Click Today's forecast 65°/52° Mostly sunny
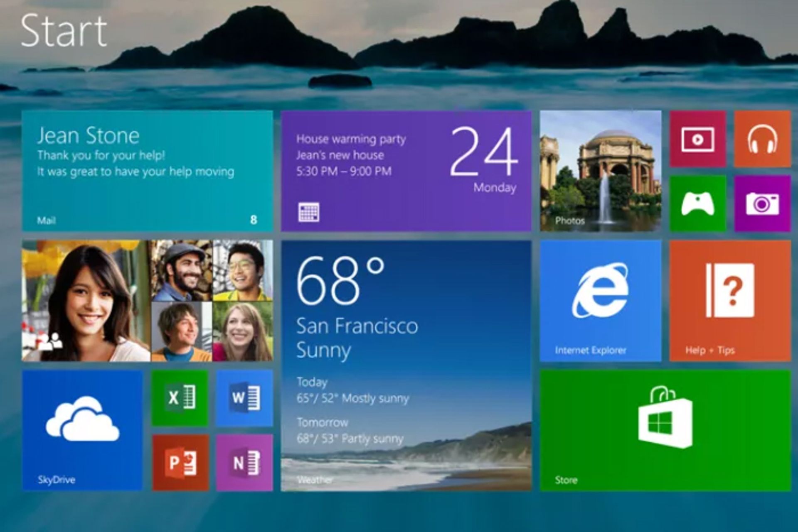This screenshot has height=532, width=798. point(353,399)
